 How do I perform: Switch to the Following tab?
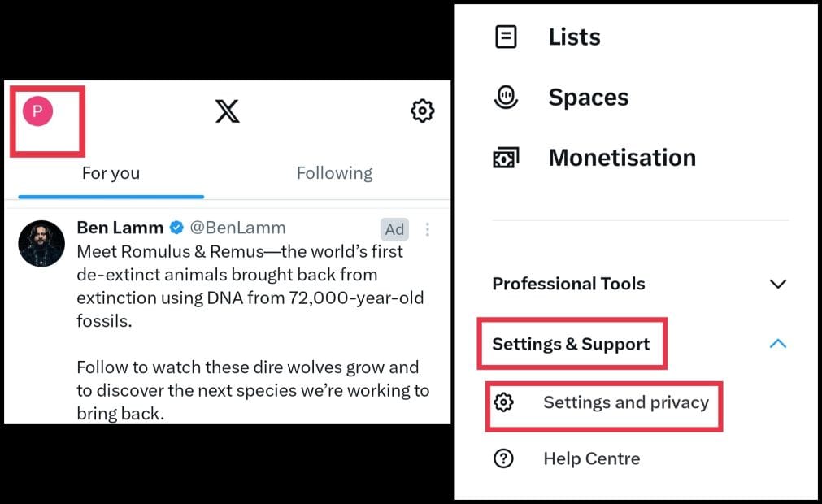[x=334, y=173]
